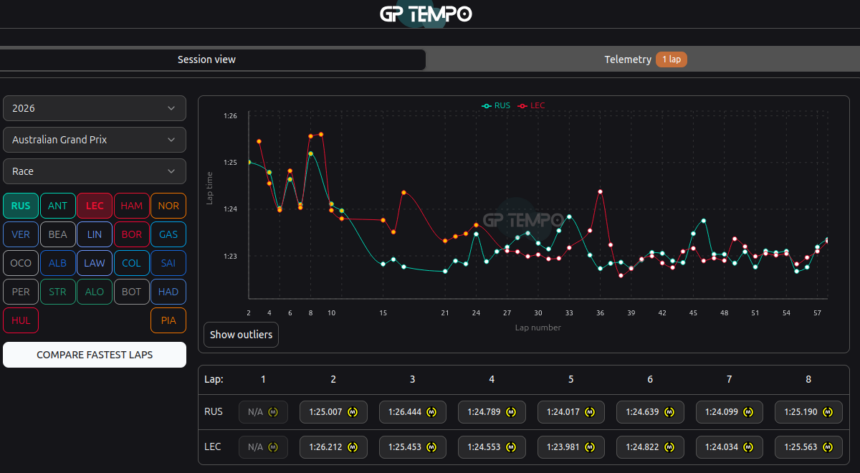Click the LEC legend color marker in chart

tap(521, 105)
